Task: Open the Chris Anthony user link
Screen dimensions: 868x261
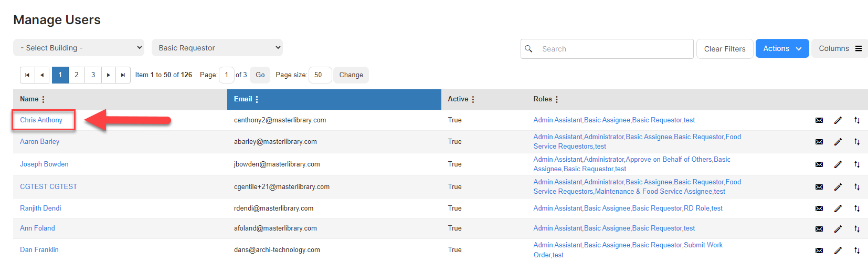Action: pyautogui.click(x=41, y=120)
